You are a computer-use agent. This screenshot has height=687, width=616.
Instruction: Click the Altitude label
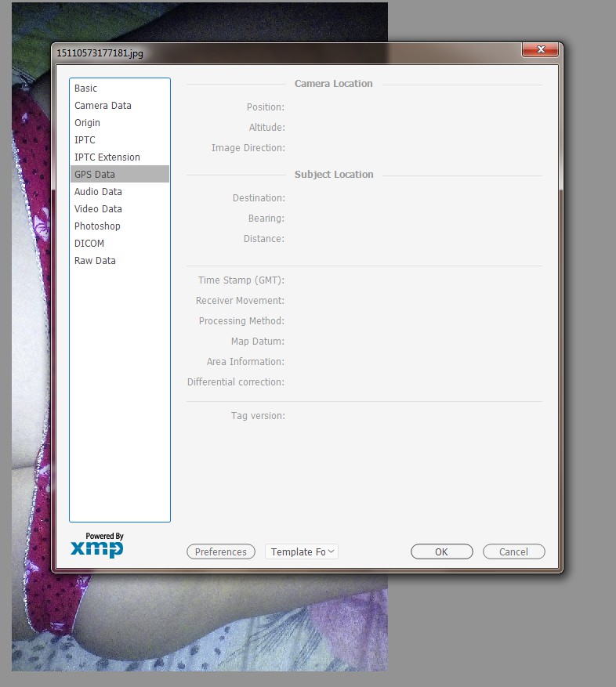tap(267, 127)
